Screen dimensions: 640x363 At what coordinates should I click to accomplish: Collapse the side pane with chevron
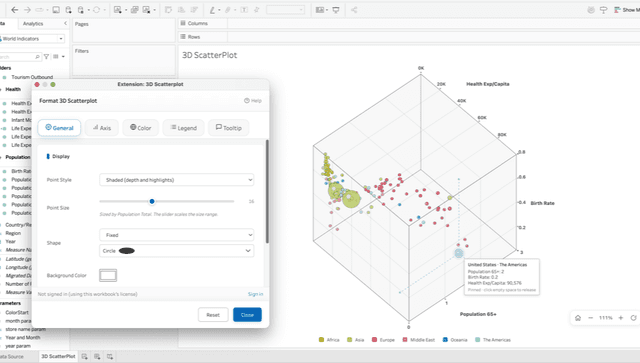65,24
